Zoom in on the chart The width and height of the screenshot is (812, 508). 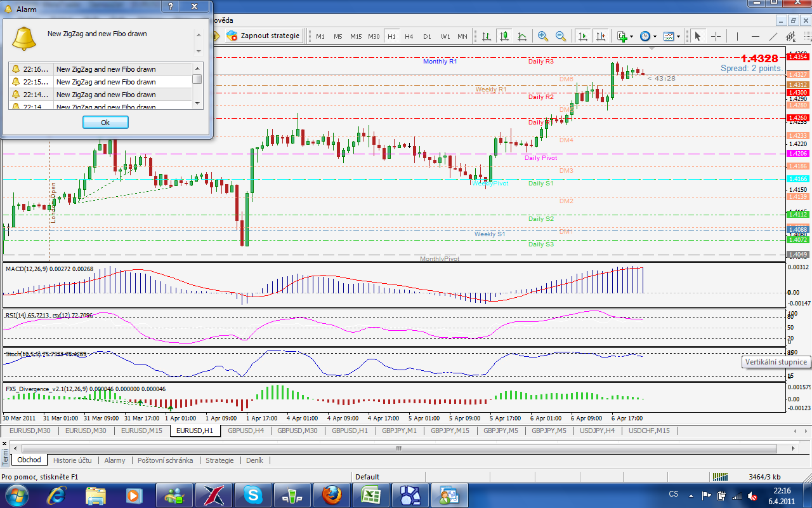click(x=543, y=36)
